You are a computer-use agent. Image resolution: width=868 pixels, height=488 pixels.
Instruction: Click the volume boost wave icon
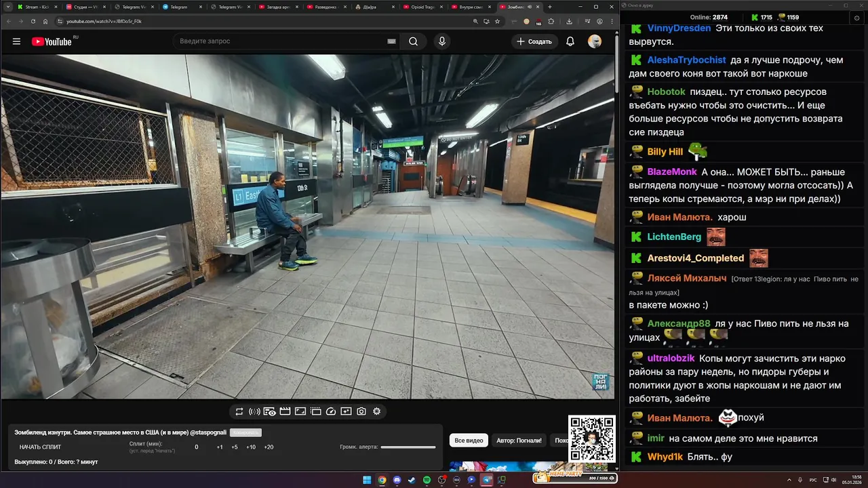tap(254, 411)
